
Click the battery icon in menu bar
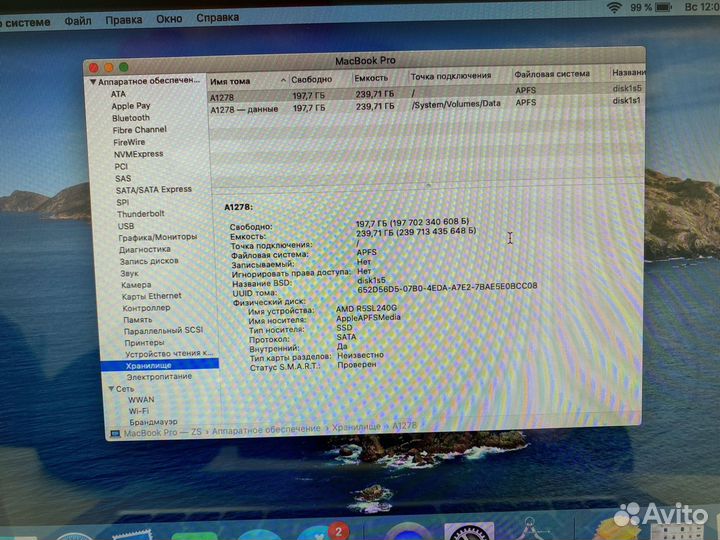(x=664, y=7)
